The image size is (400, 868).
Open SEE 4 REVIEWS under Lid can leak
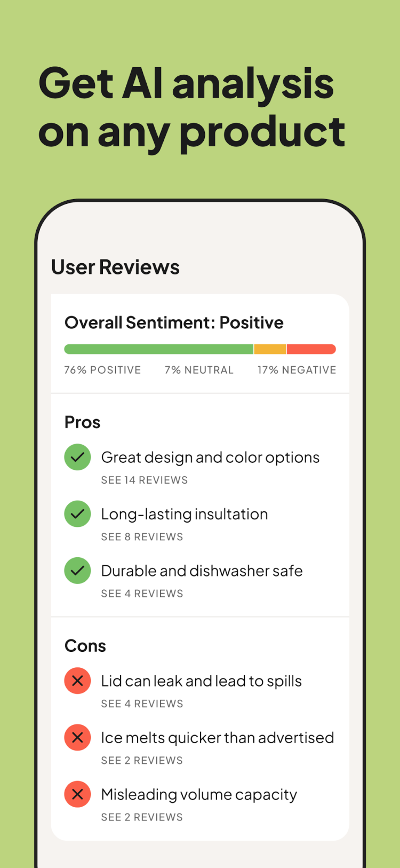(x=142, y=704)
